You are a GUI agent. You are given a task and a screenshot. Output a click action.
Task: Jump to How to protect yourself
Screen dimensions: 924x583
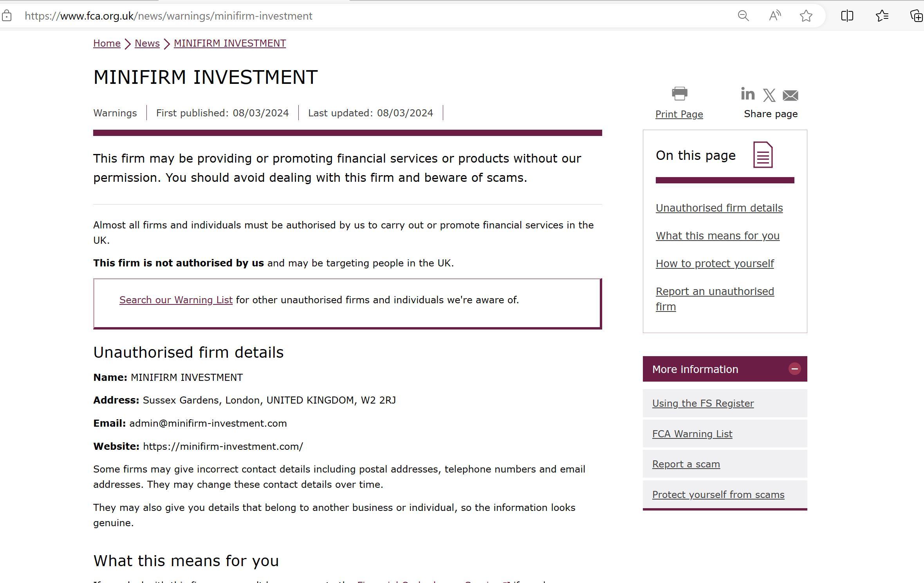(715, 263)
